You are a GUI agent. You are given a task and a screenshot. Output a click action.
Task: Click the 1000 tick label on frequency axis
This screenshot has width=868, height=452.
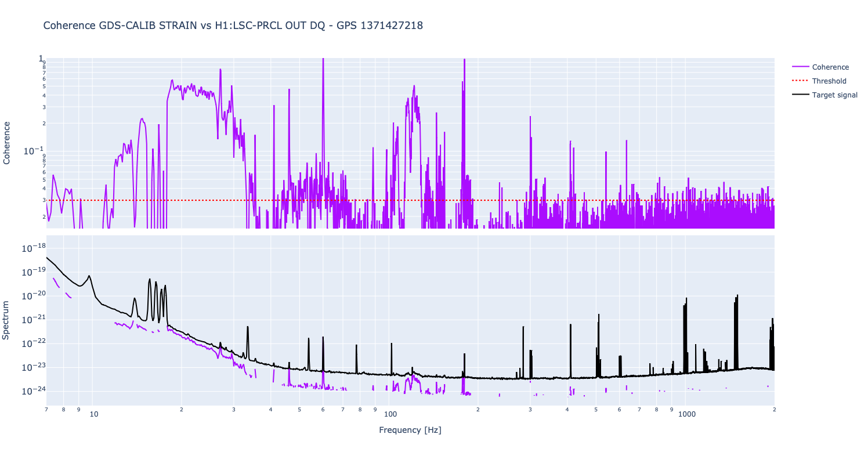pyautogui.click(x=687, y=414)
